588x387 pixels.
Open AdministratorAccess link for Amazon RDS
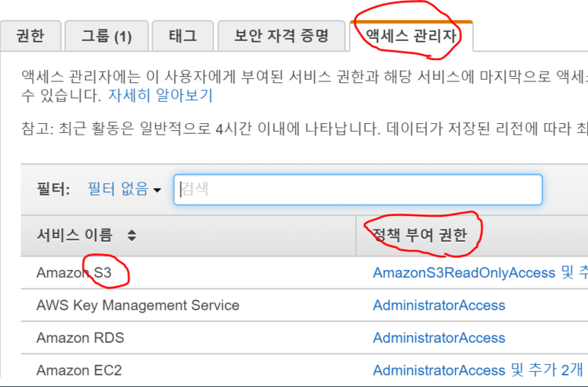click(439, 338)
